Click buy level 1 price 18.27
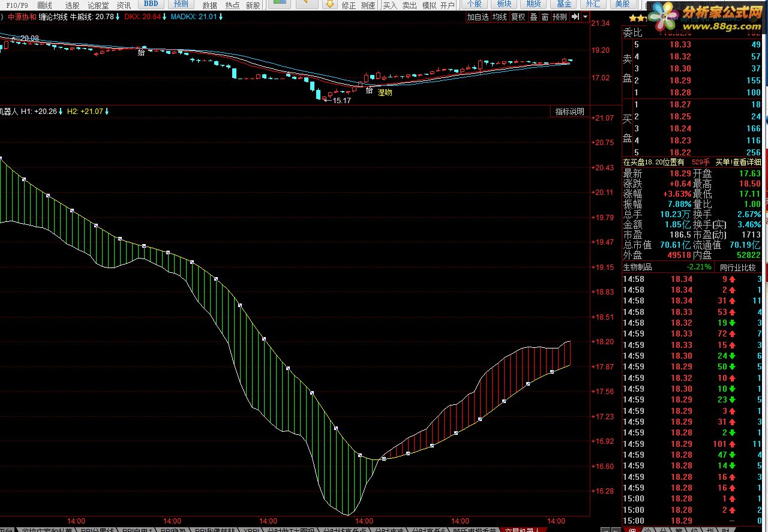 click(x=680, y=104)
